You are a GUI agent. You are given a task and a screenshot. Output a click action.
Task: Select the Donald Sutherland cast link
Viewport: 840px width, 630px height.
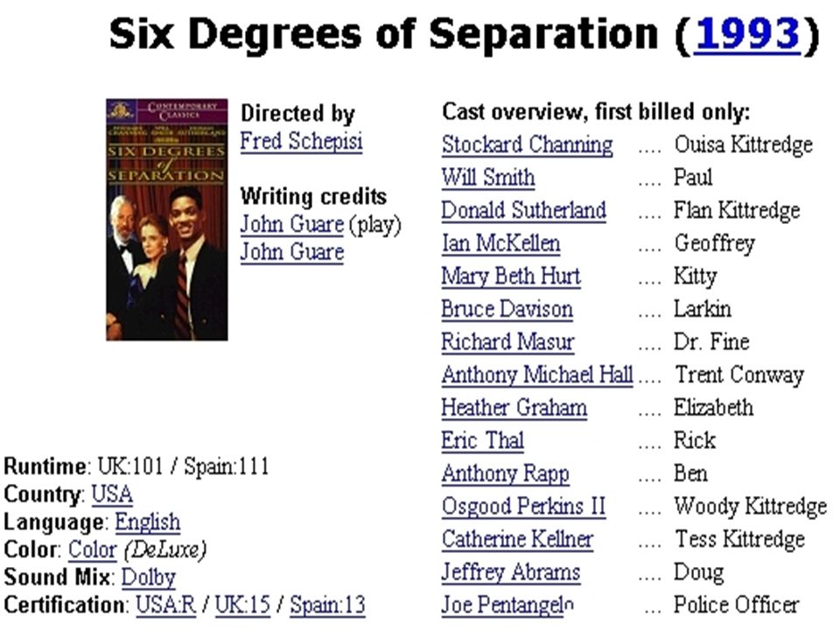pyautogui.click(x=524, y=210)
